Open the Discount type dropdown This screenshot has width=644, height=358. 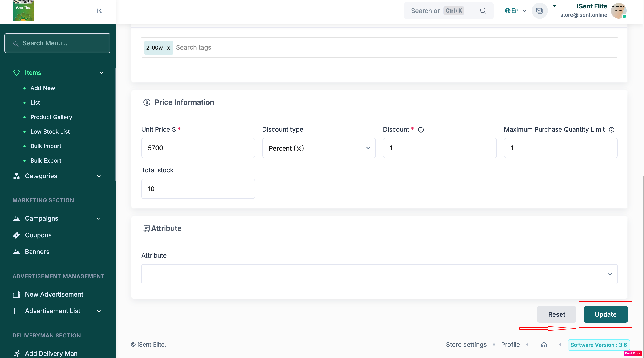[319, 148]
